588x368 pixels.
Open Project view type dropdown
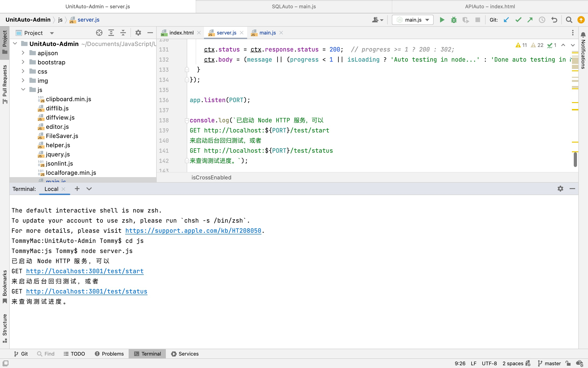pos(52,33)
